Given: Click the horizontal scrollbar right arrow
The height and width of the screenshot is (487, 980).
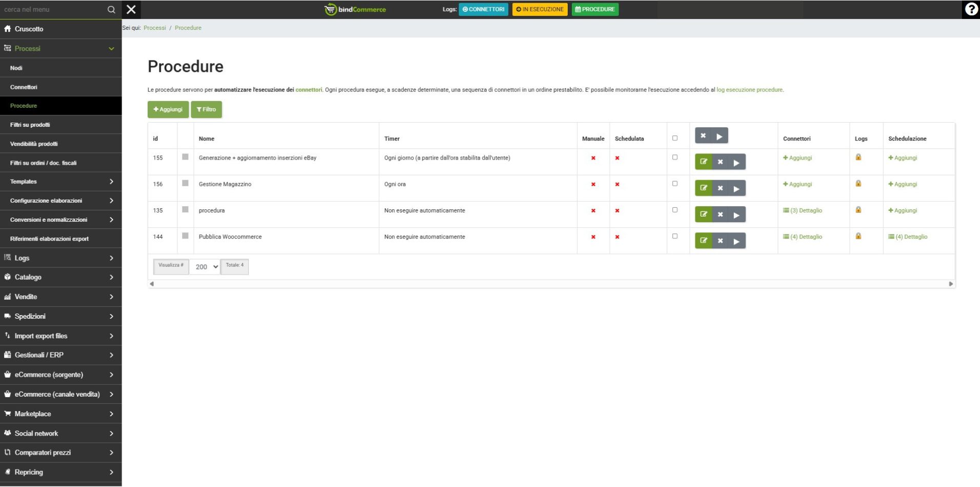Looking at the screenshot, I should (951, 284).
